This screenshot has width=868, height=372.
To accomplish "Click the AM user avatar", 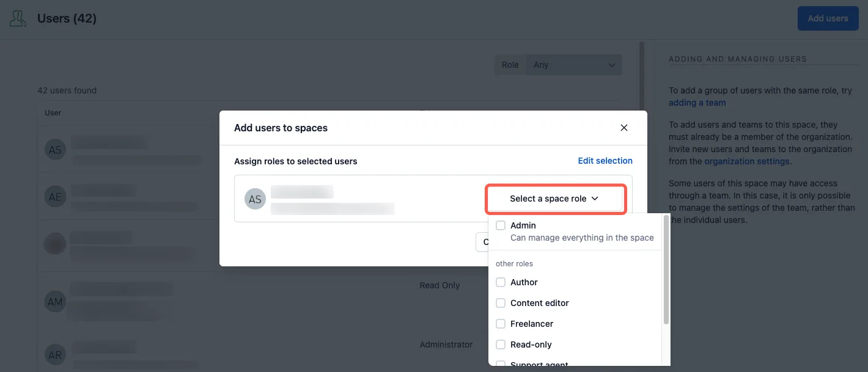I will tap(55, 302).
